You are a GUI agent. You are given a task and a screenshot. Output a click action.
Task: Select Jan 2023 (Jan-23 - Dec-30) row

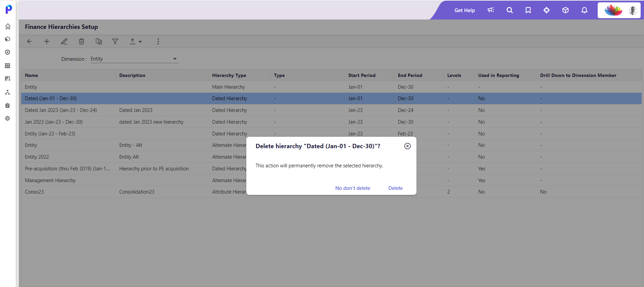pyautogui.click(x=331, y=122)
